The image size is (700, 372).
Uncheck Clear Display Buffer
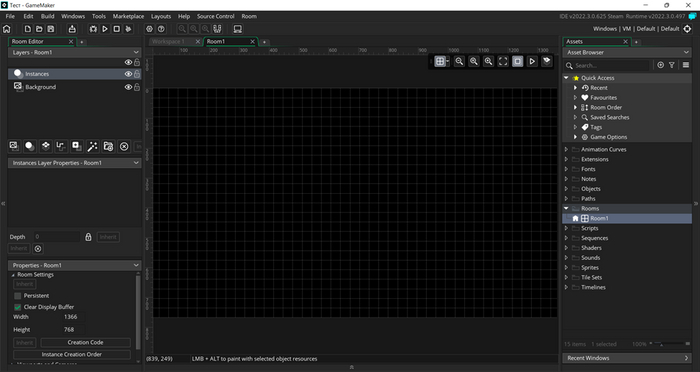pos(18,307)
